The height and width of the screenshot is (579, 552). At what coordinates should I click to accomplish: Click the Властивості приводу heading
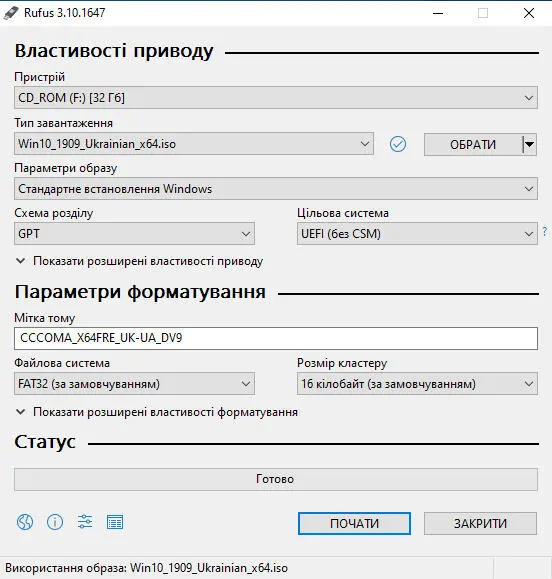114,52
